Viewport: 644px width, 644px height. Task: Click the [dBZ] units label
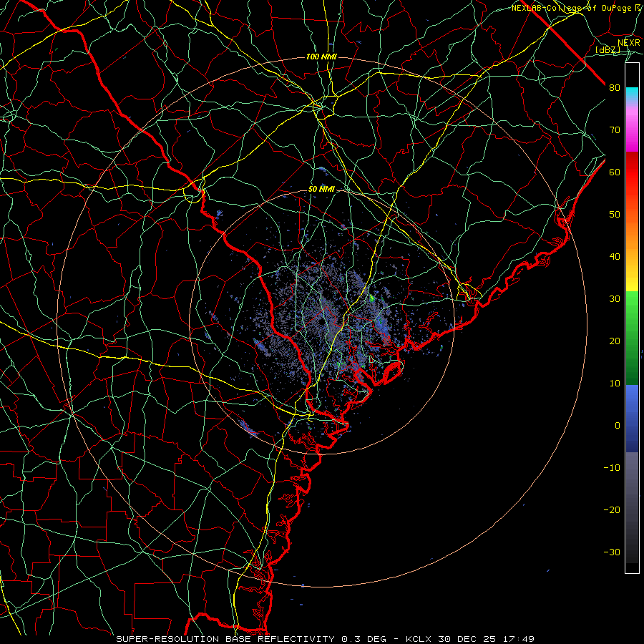(608, 50)
